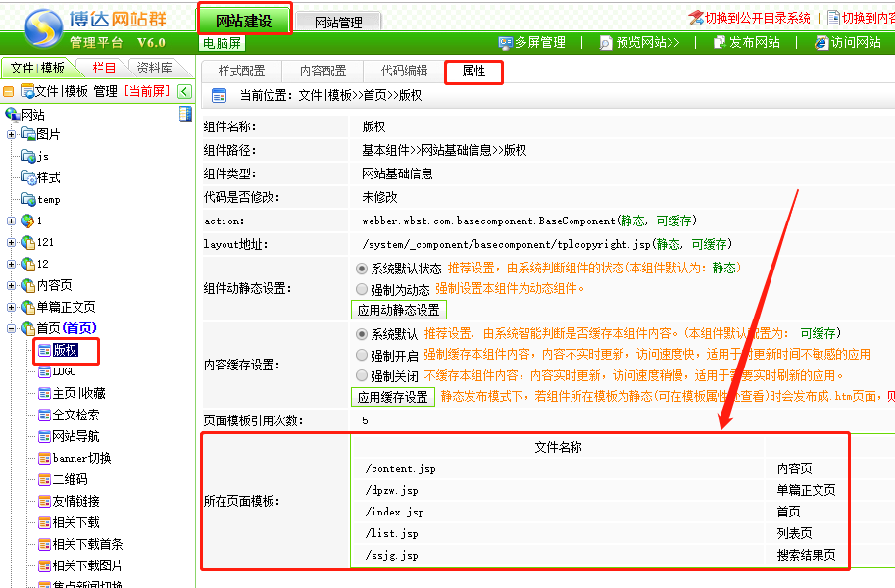Viewport: 895px width, 588px height.
Task: Open the 代码编辑 tab
Action: (x=404, y=72)
